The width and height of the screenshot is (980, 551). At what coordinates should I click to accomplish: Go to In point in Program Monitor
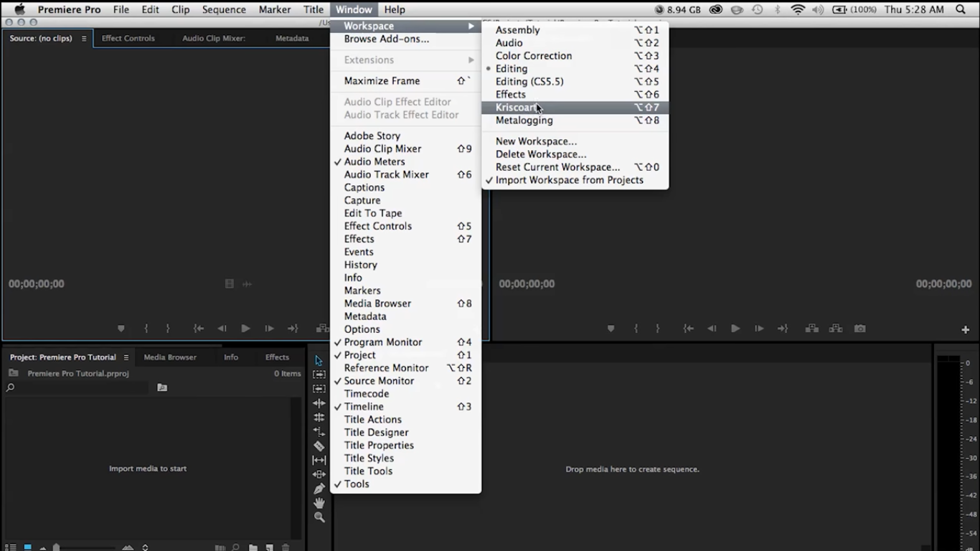pos(688,329)
